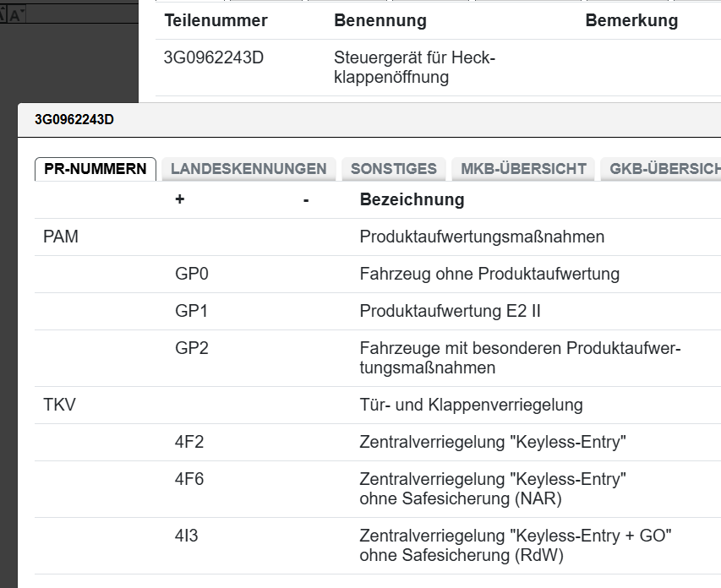Image resolution: width=721 pixels, height=588 pixels.
Task: Click the GP1 PR number
Action: pos(191,311)
